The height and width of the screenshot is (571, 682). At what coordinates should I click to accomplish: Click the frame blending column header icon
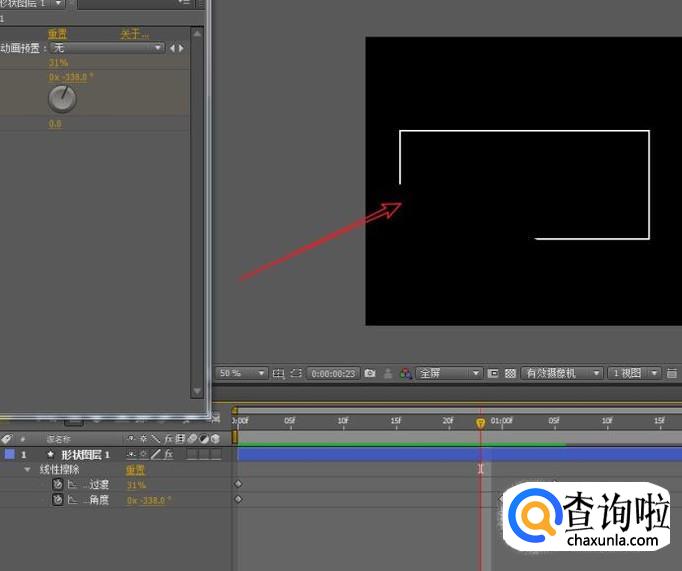(x=180, y=439)
